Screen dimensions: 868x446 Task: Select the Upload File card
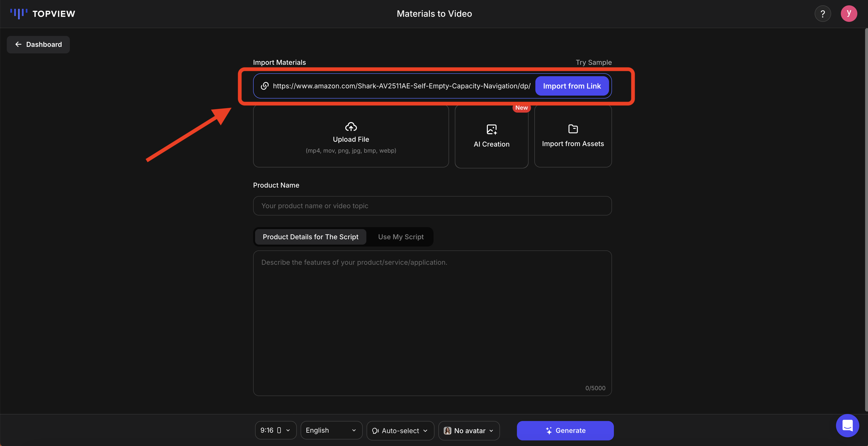click(351, 136)
